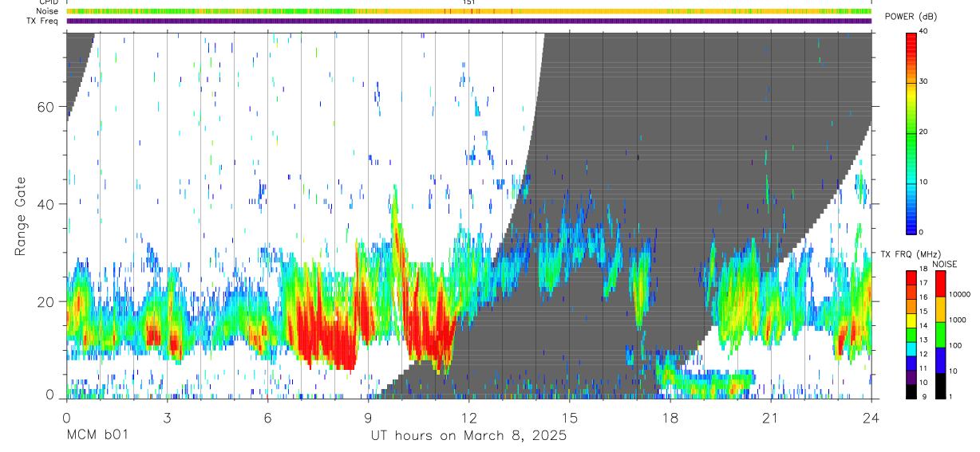
Task: Click the 'Noise' row label at top
Action: [x=48, y=12]
